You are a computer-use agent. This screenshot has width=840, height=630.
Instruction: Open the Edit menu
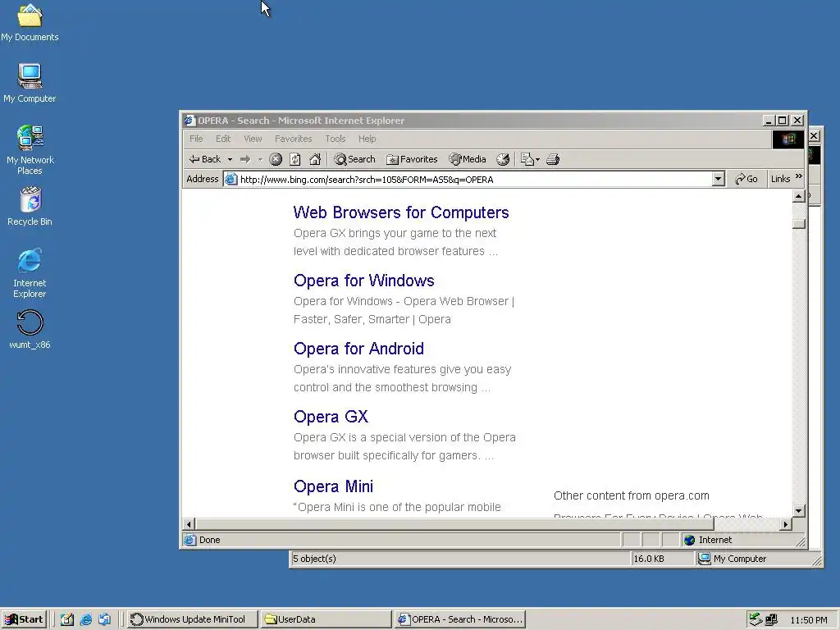click(x=223, y=139)
